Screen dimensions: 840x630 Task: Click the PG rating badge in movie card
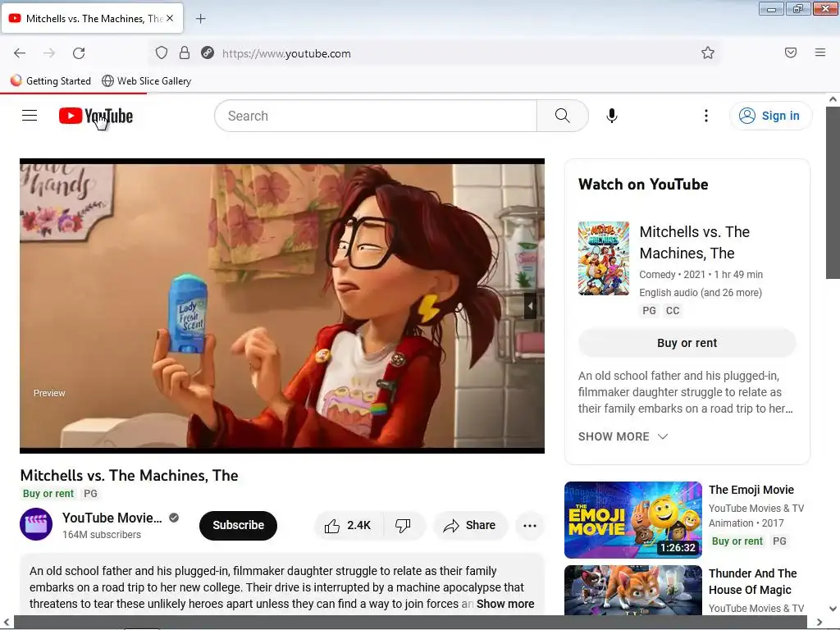650,311
